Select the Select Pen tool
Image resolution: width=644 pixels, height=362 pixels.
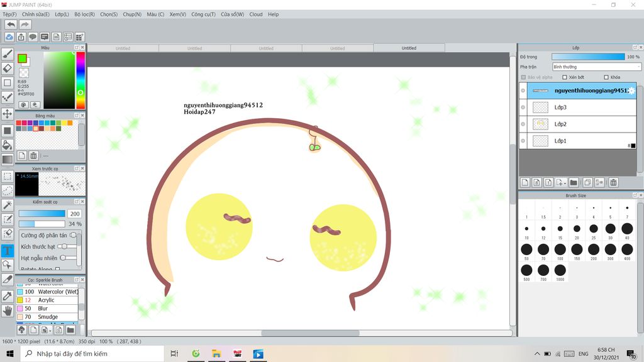pyautogui.click(x=8, y=219)
